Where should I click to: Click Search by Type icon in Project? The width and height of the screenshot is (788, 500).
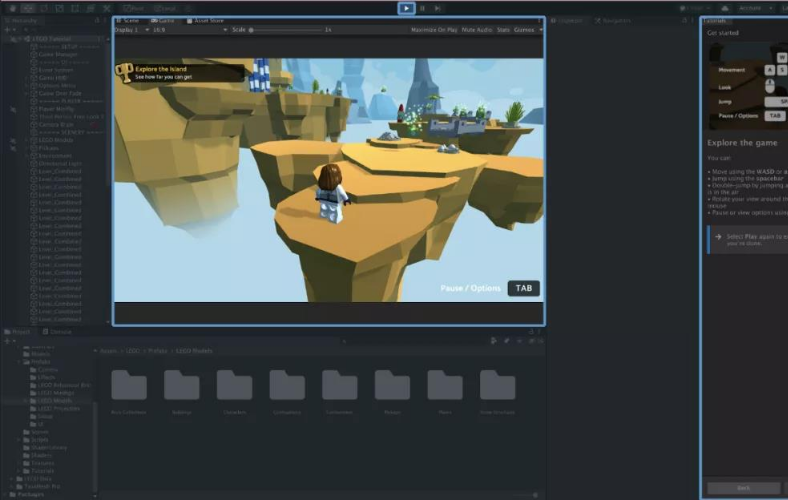[x=494, y=341]
